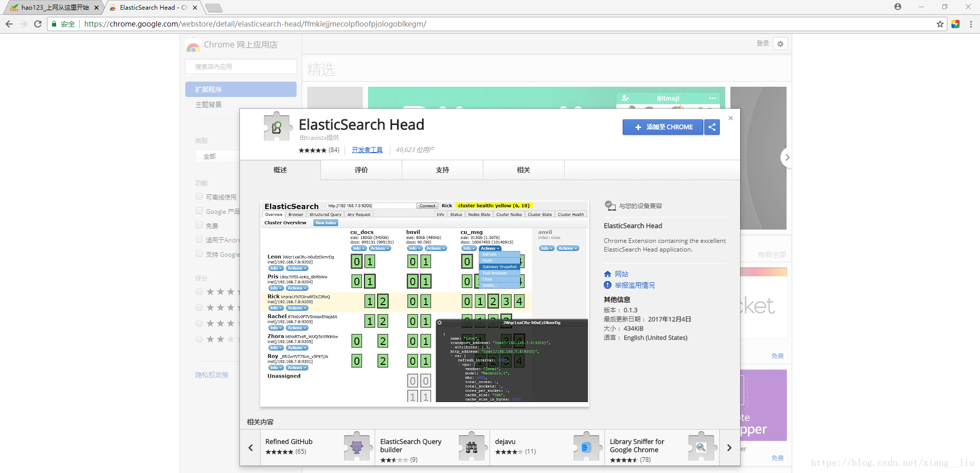Go to next related items
This screenshot has width=980, height=473.
729,447
